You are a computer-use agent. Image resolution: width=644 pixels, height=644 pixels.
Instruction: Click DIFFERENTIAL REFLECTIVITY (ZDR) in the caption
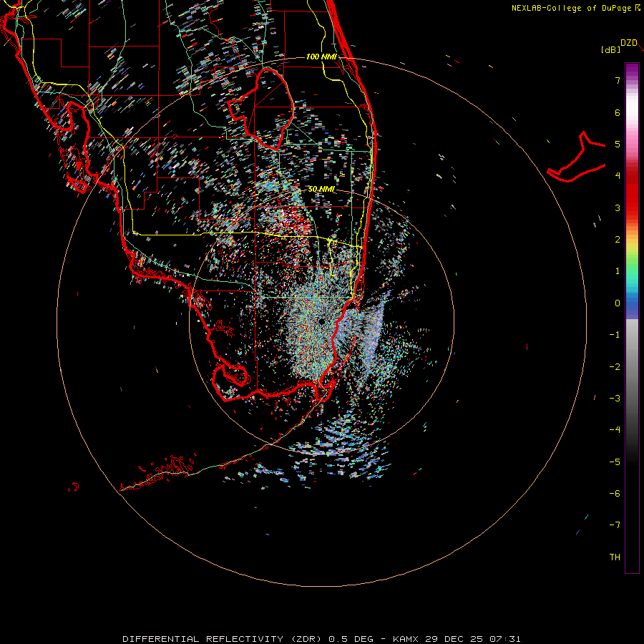point(223,639)
